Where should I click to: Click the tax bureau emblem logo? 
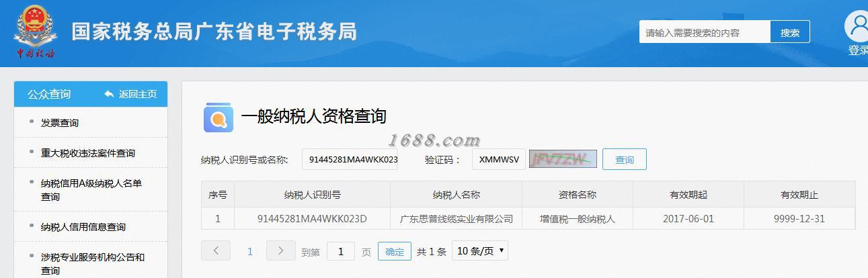(36, 32)
